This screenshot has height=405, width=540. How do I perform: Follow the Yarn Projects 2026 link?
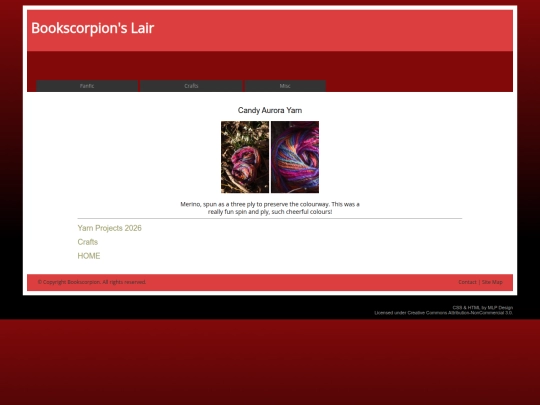(110, 228)
